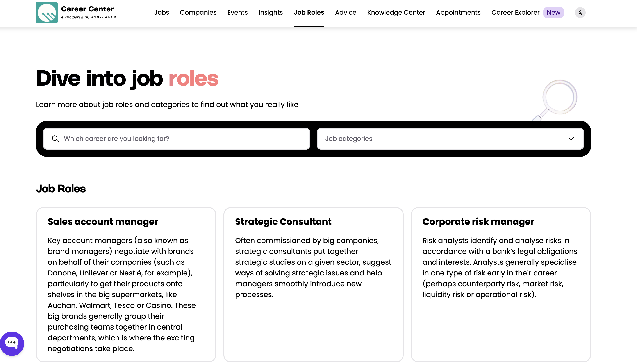Click the Job categories chevron arrow
Image resolution: width=637 pixels, height=364 pixels.
tap(571, 139)
